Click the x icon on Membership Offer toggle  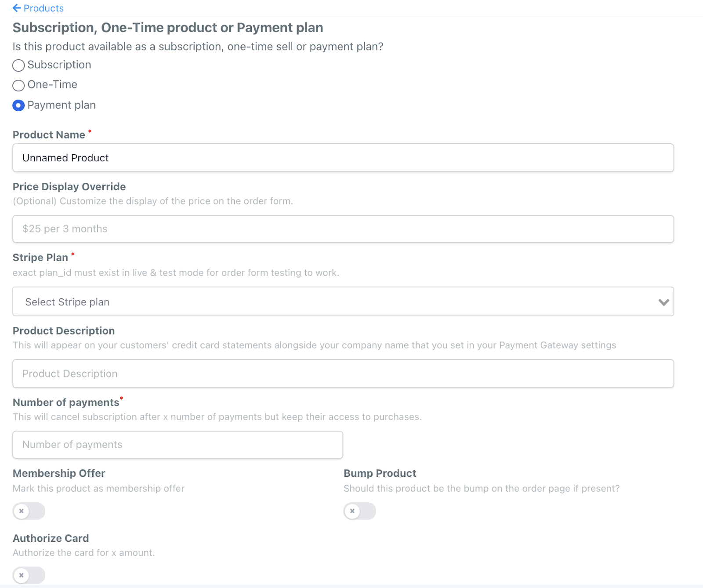click(22, 511)
